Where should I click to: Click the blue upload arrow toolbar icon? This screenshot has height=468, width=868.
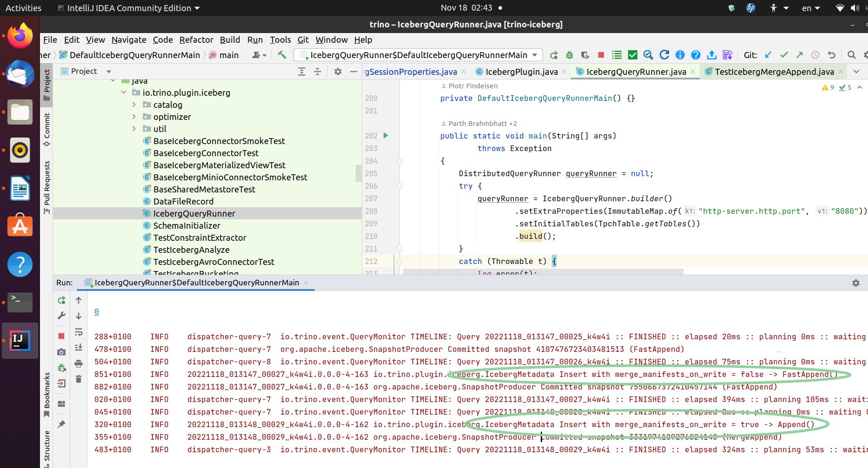click(x=712, y=55)
